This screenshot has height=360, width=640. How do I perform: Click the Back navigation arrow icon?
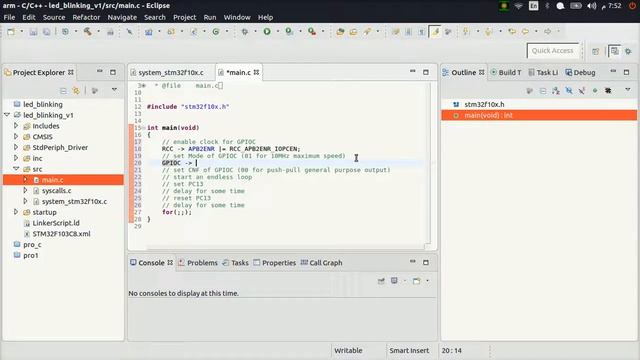(x=525, y=31)
